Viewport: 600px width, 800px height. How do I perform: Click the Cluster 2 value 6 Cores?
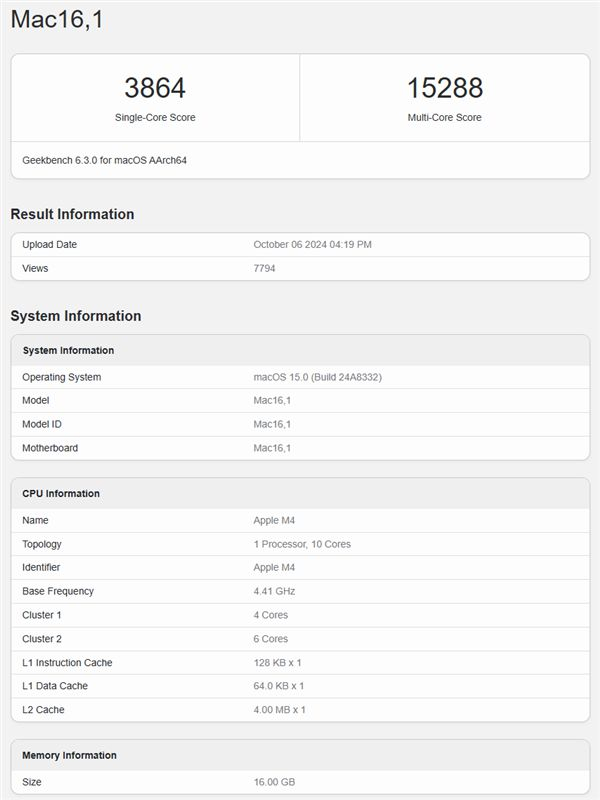(271, 639)
